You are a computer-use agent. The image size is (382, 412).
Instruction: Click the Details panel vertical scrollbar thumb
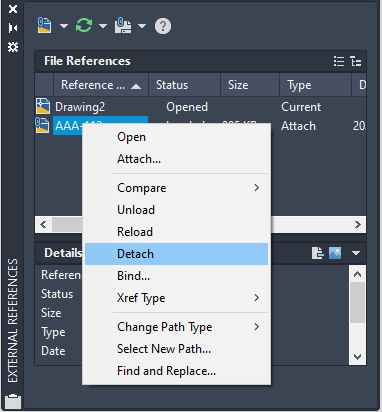click(x=358, y=303)
